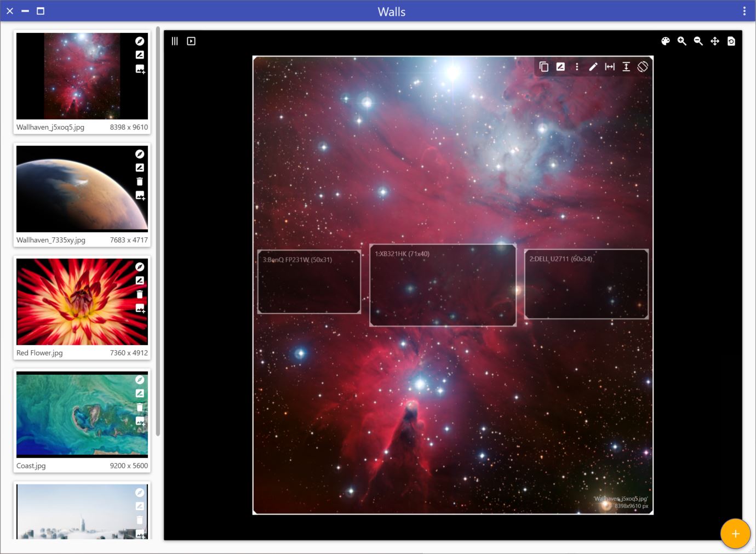Click the 'Wallhaven_7335xy.jpg' filename label
Screen dimensions: 756x554
[51, 240]
